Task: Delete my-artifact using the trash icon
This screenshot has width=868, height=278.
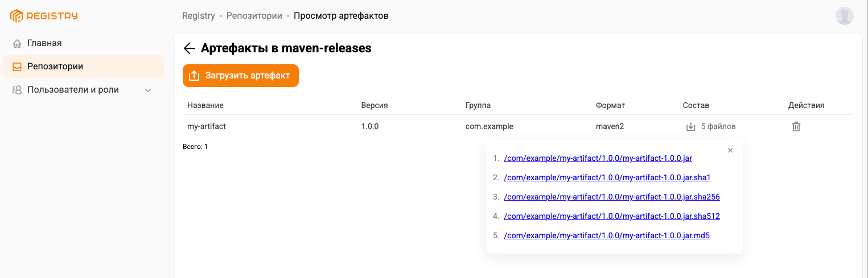Action: click(796, 127)
